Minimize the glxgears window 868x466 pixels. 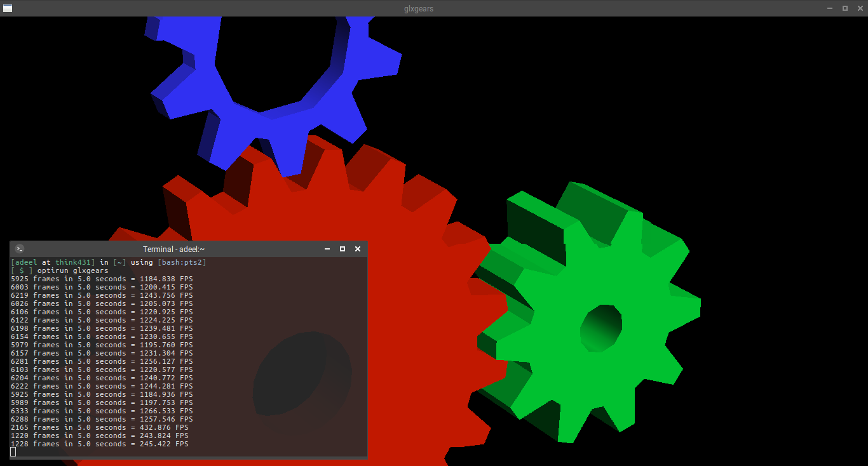coord(830,8)
